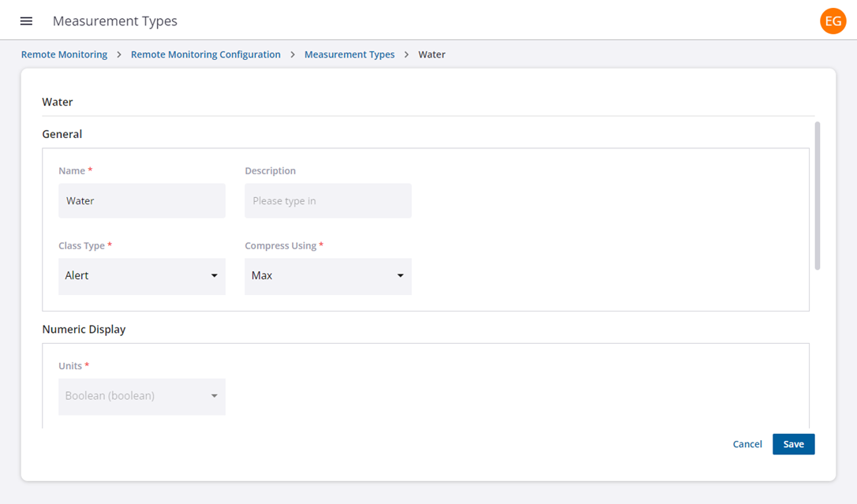
Task: Click the Water breadcrumb item
Action: pos(432,54)
